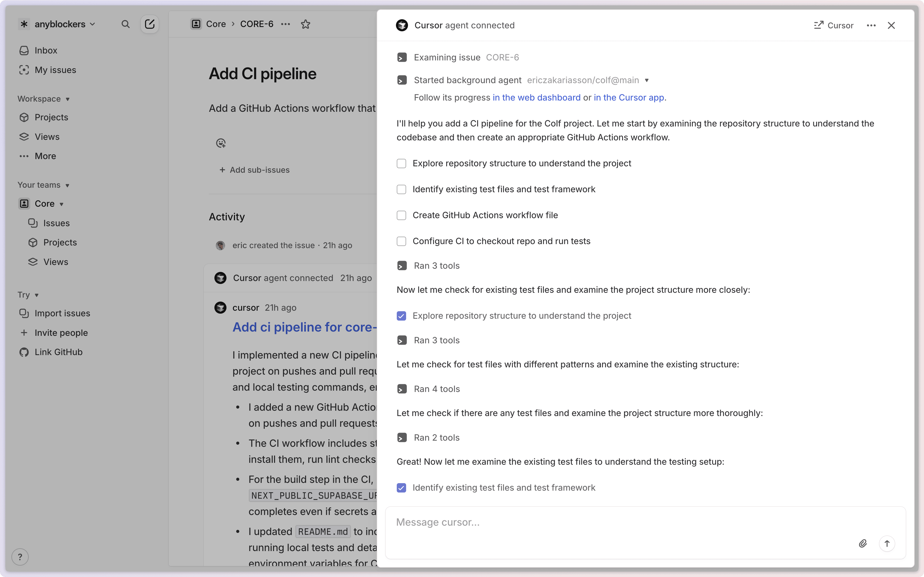Click the README.md code snippet in comment

click(323, 532)
